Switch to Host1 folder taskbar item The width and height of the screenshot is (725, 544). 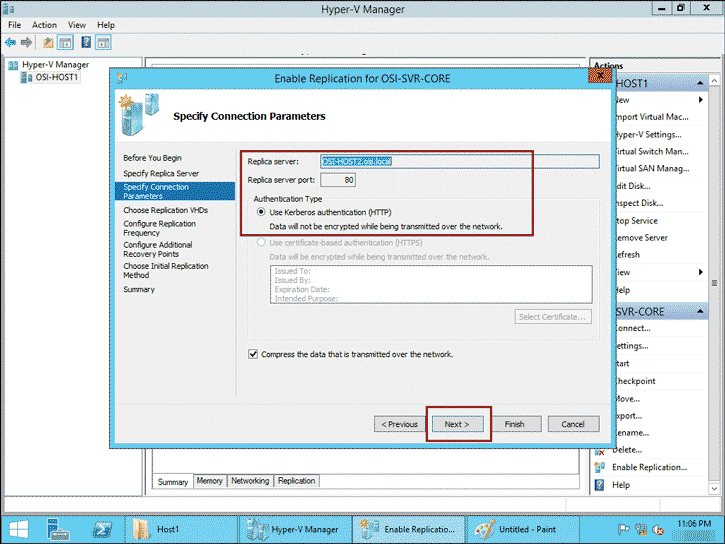(180, 530)
